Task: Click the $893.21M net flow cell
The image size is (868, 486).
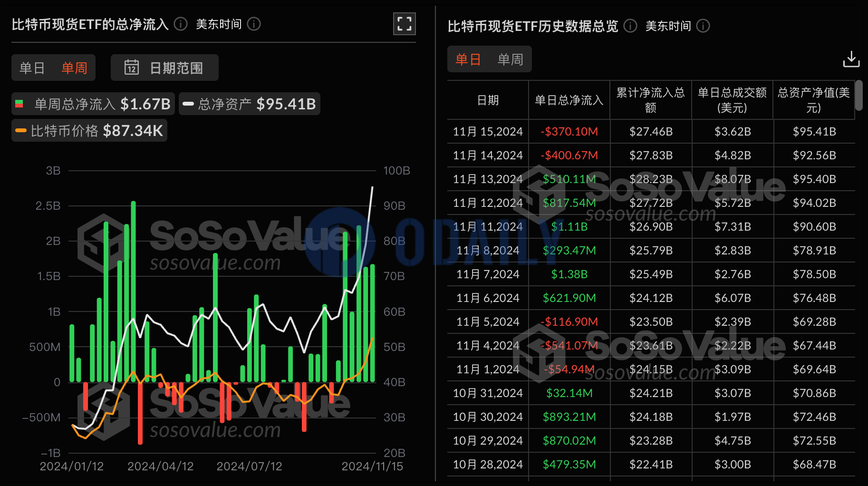Action: 569,417
